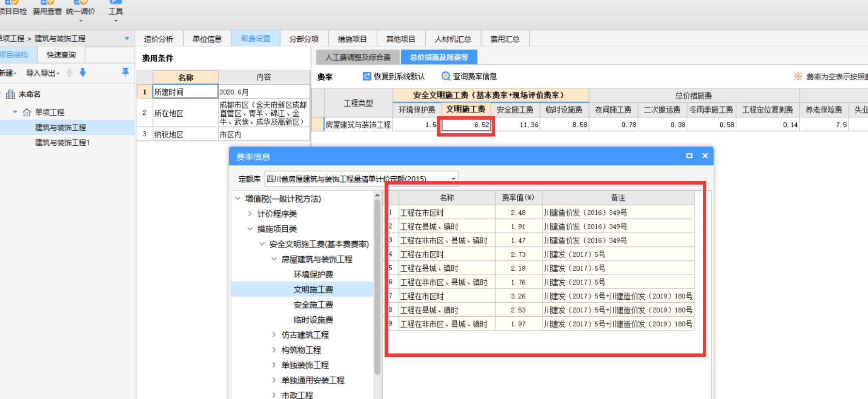Collapse 安全文明施工费(基本费费率) node
This screenshot has width=868, height=399.
tap(262, 244)
